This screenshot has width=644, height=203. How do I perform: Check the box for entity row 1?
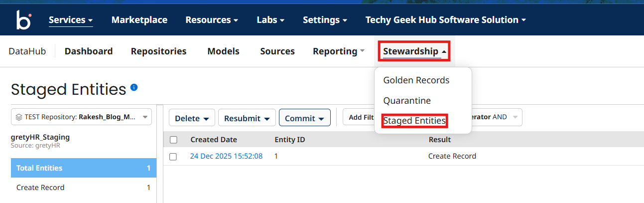(173, 157)
